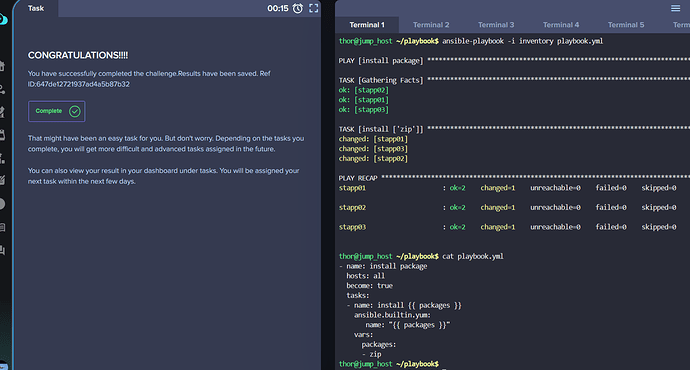Click the stapp01 host name in recap
The height and width of the screenshot is (370, 690).
(x=352, y=188)
